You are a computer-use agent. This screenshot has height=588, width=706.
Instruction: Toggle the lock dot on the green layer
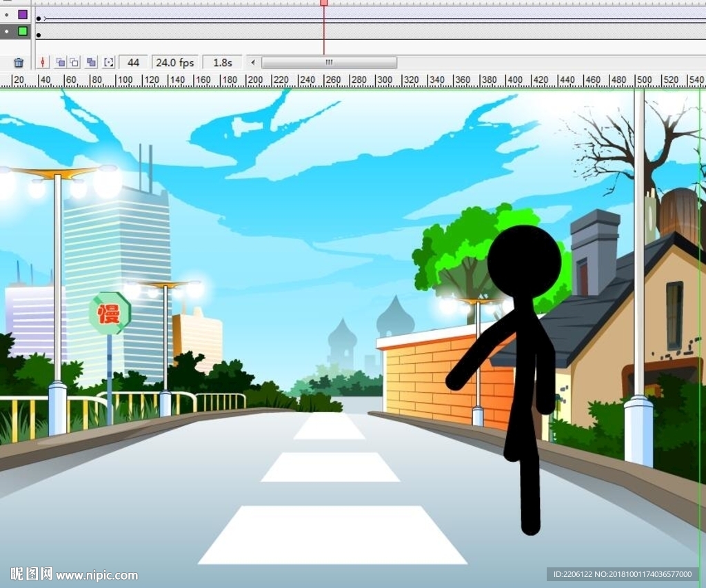7,31
